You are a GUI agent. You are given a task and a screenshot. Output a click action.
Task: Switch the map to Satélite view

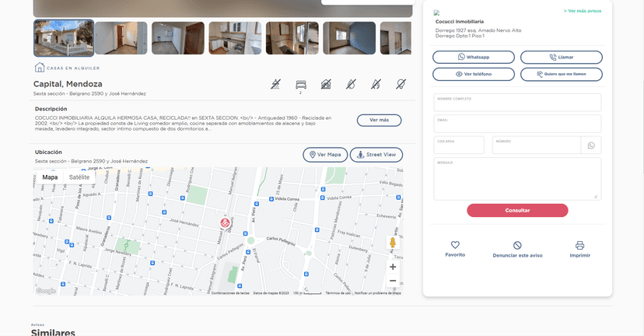pos(79,177)
